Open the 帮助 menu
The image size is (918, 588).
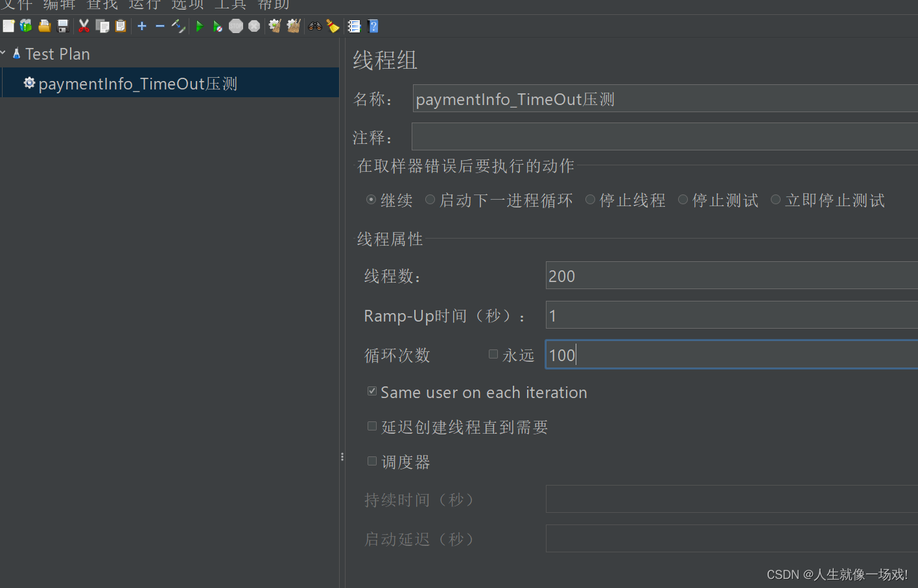coord(274,5)
